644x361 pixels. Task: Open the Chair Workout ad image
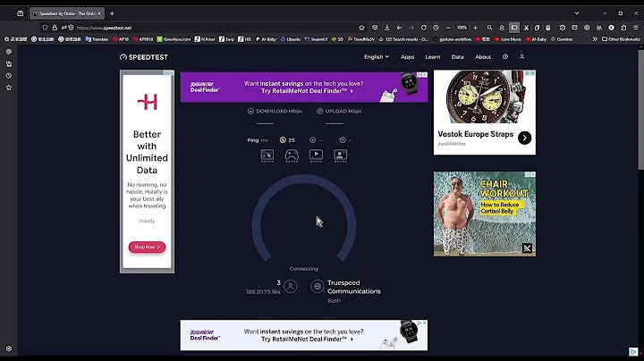(x=485, y=214)
